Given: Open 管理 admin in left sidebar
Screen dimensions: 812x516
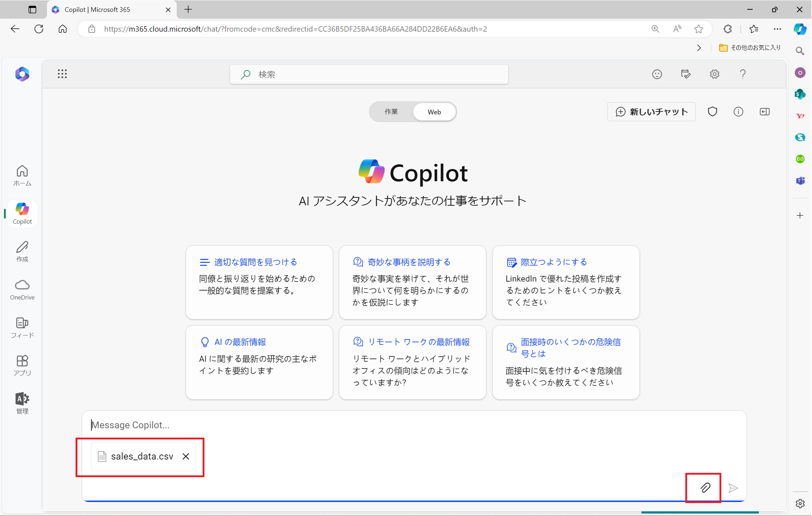Looking at the screenshot, I should pyautogui.click(x=22, y=403).
